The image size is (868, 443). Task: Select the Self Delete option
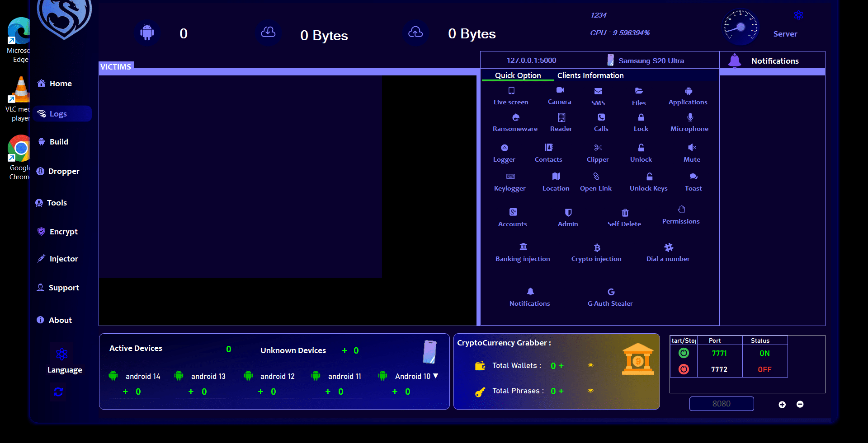[x=624, y=217]
